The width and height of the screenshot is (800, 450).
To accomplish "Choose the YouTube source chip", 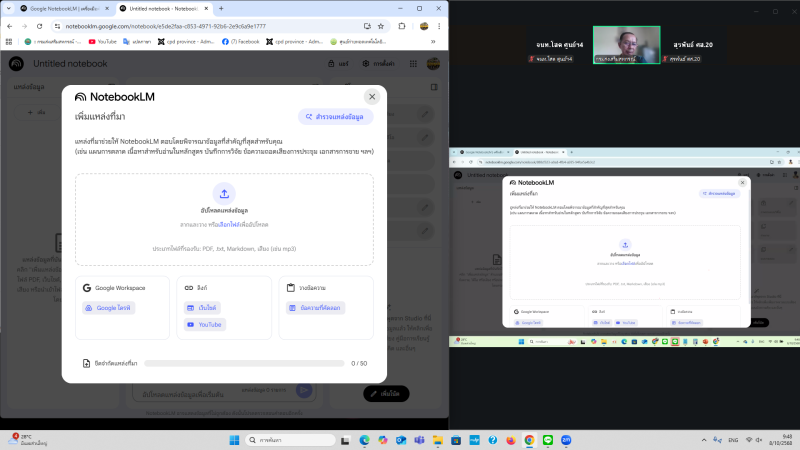I will click(x=205, y=325).
